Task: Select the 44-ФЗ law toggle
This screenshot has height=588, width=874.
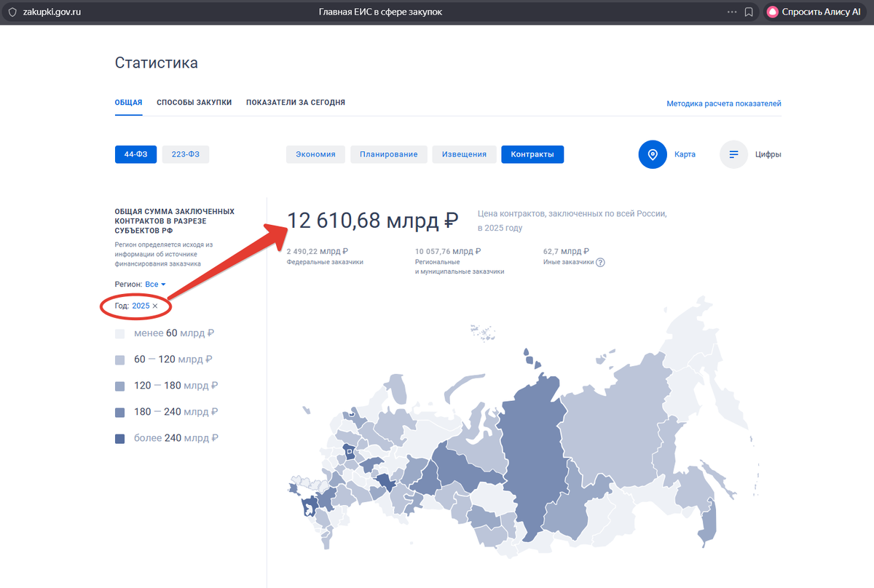Action: pos(135,154)
